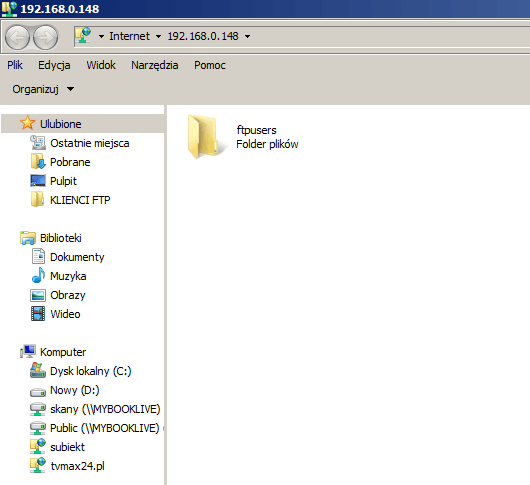Image resolution: width=530 pixels, height=485 pixels.
Task: Select the Wideo film strip icon
Action: [38, 314]
